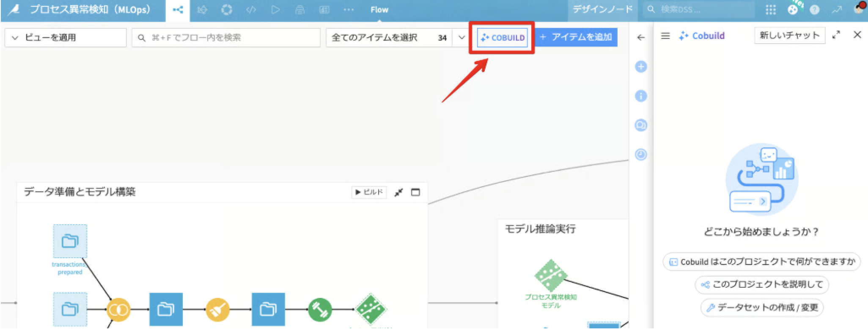Select the green dumbbell train recipe node
The width and height of the screenshot is (868, 336).
(x=320, y=310)
